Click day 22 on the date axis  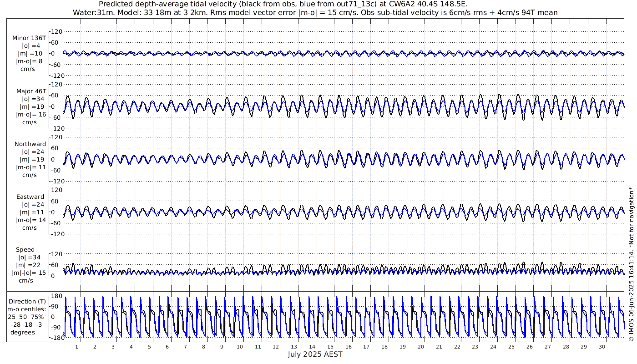[x=457, y=347]
